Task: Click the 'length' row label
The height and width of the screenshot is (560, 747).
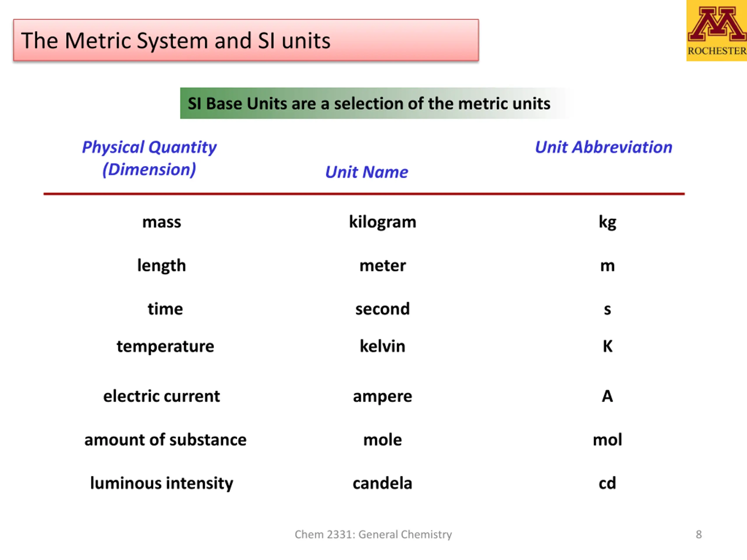Action: [x=161, y=266]
